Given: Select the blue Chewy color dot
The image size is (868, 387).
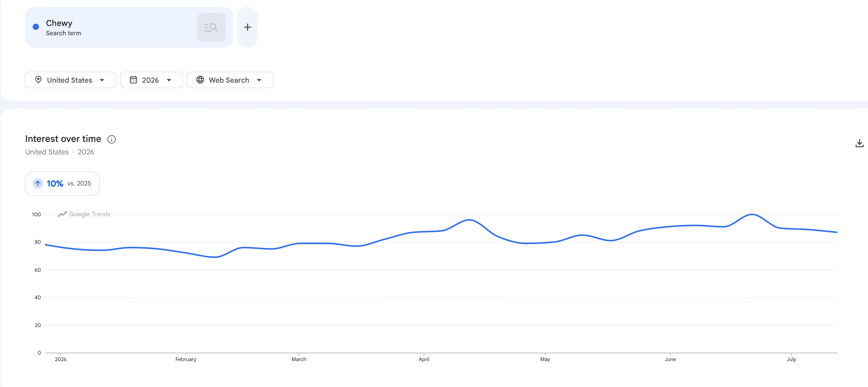Looking at the screenshot, I should (36, 27).
